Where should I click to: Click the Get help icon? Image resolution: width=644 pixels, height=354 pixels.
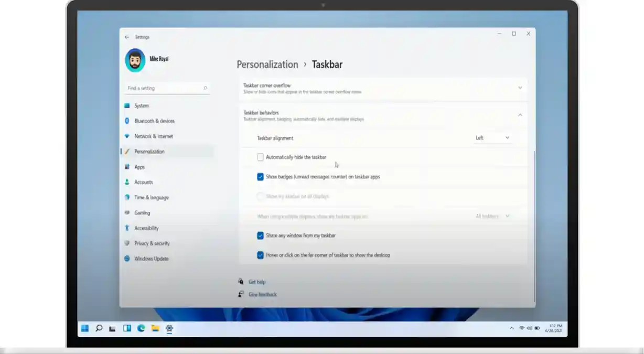tap(241, 282)
